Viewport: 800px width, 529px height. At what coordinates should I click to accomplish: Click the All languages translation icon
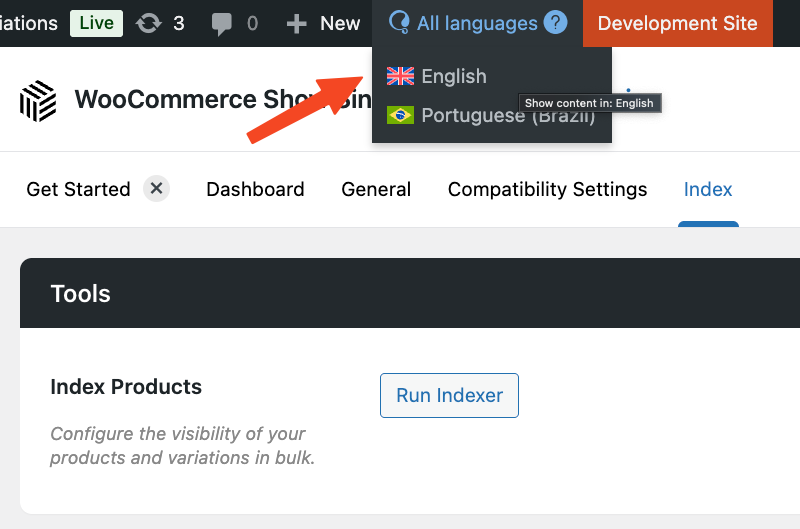click(399, 23)
